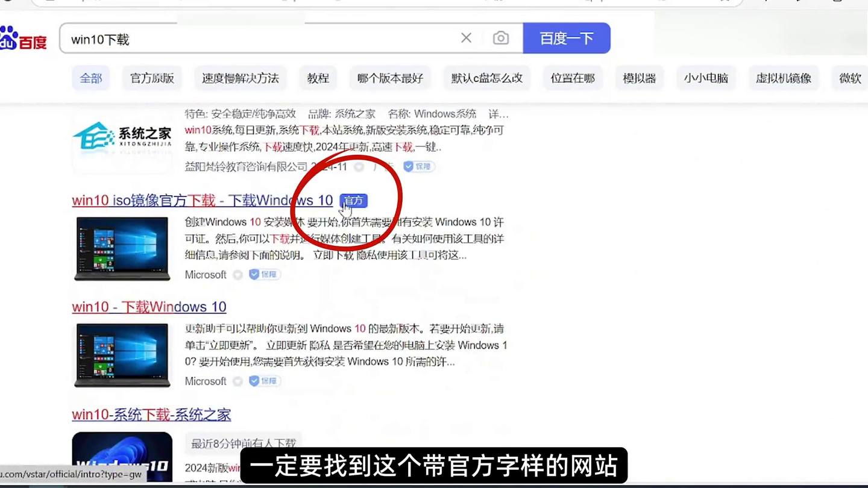This screenshot has width=868, height=488.
Task: Open the laptop thumbnail of the 更新助手 result
Action: 122,355
